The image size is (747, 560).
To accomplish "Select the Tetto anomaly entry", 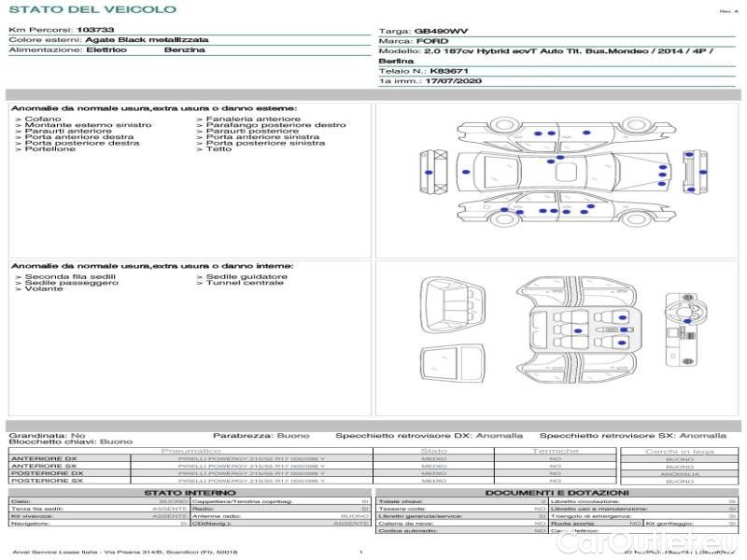I will pos(218,149).
